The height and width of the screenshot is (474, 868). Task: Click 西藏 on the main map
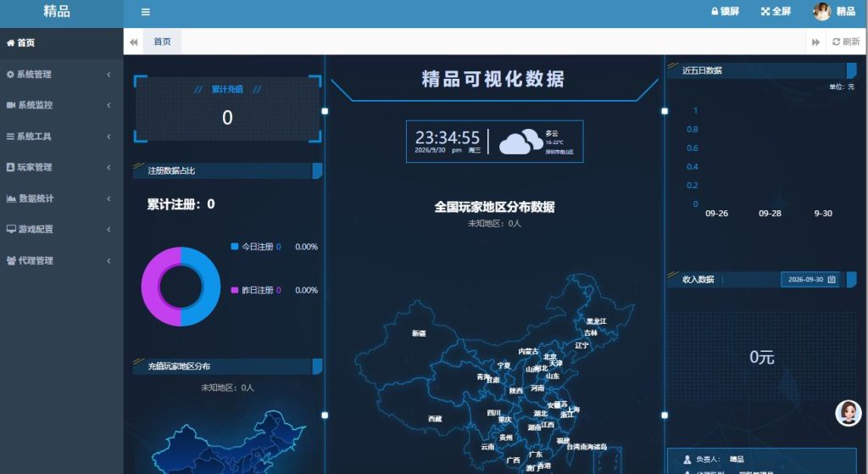(435, 419)
